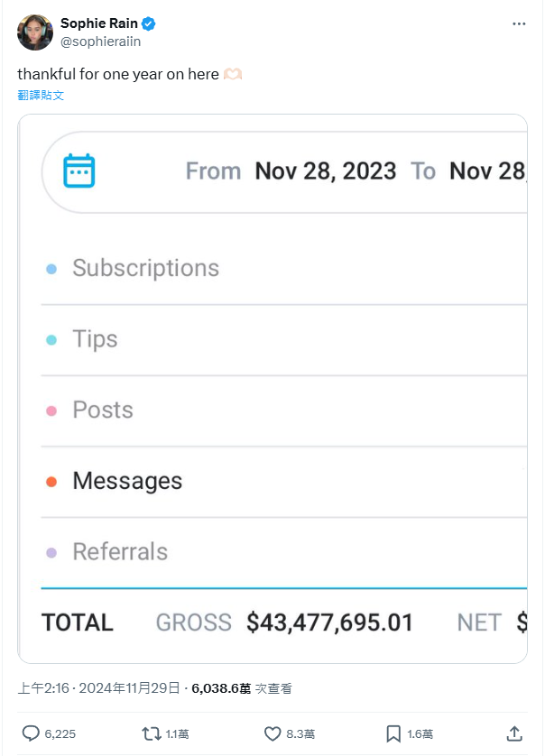Select the Referrals row
Screen dimensions: 545x756
coord(283,552)
